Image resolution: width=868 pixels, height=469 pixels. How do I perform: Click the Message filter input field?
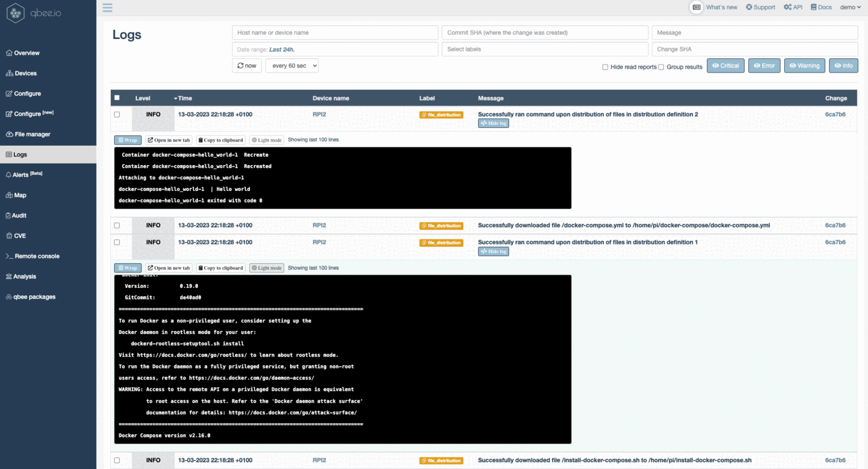pyautogui.click(x=754, y=32)
